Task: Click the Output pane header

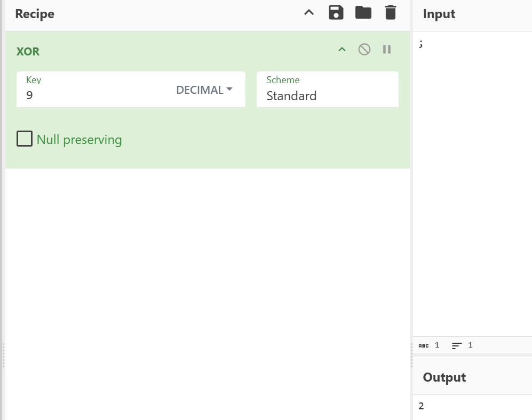Action: [x=444, y=377]
